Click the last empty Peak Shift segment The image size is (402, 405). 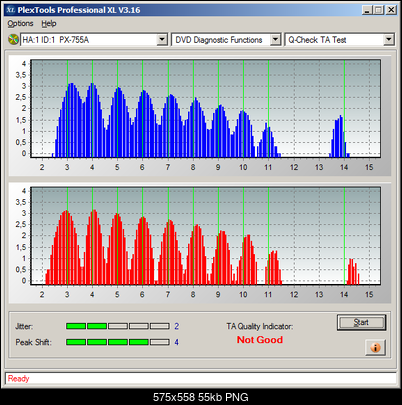click(160, 342)
